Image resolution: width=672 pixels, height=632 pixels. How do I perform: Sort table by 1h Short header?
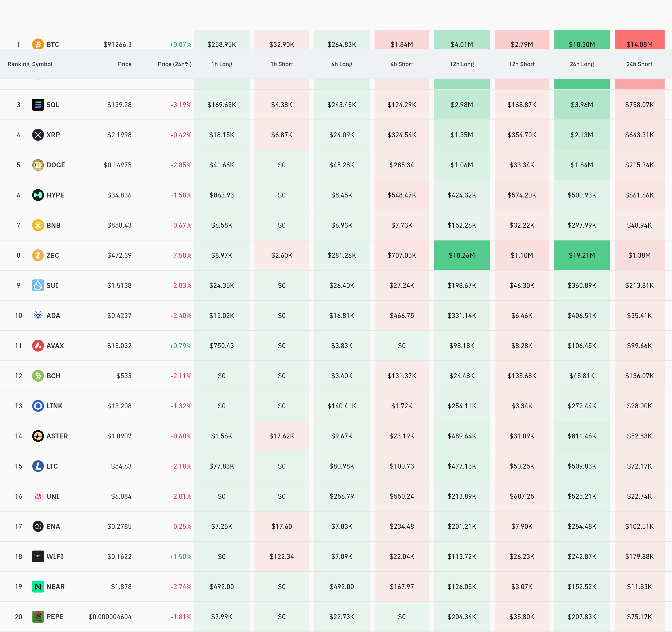tap(282, 64)
